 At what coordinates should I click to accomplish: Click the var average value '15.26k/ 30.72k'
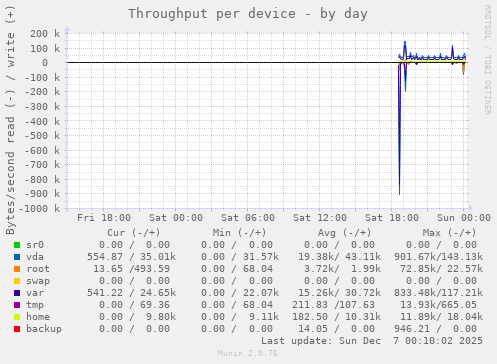(x=339, y=293)
